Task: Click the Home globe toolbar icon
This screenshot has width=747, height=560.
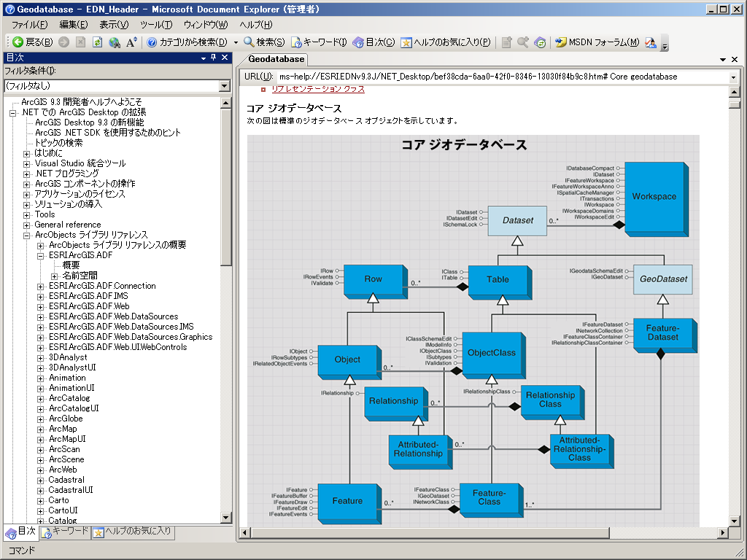Action: click(115, 42)
